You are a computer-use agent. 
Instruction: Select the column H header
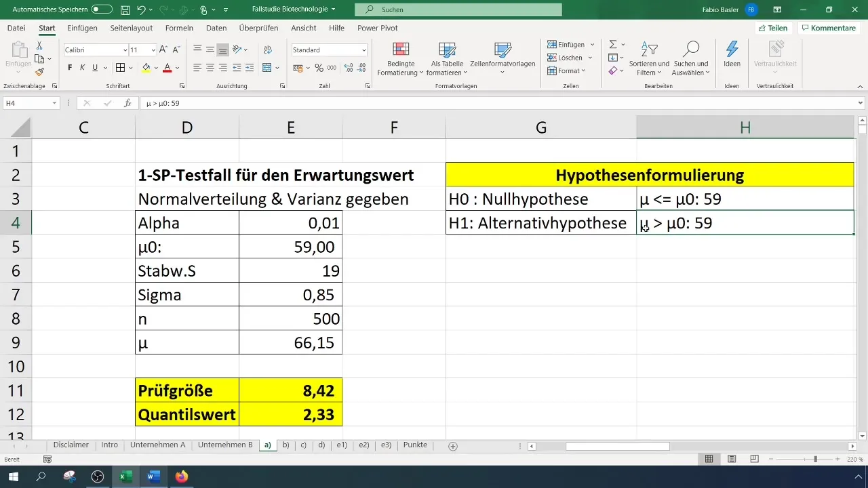pos(745,127)
